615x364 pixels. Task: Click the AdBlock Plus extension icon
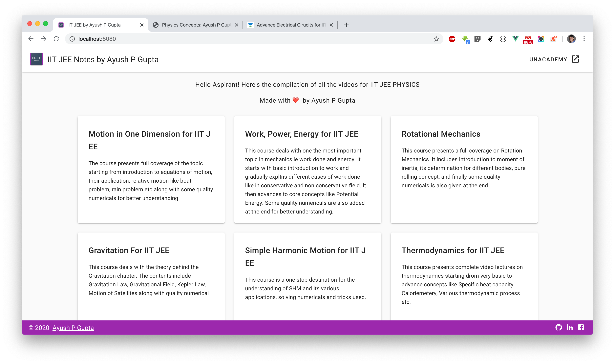pyautogui.click(x=452, y=39)
